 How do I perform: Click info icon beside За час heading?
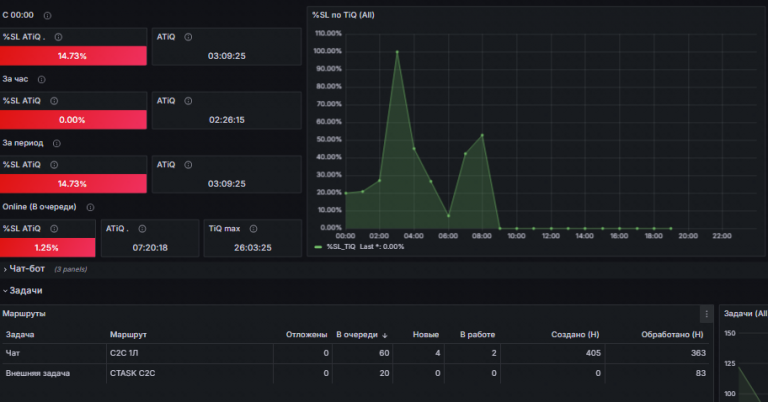point(42,79)
